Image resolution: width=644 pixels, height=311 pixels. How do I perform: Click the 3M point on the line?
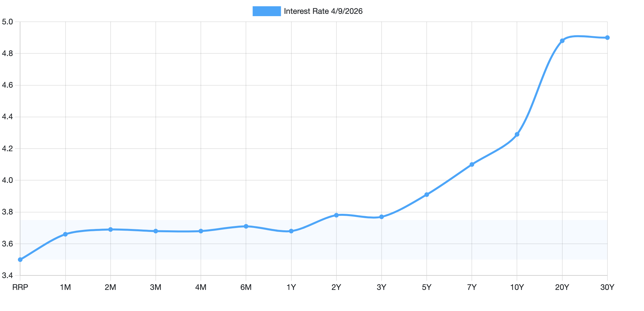point(156,231)
